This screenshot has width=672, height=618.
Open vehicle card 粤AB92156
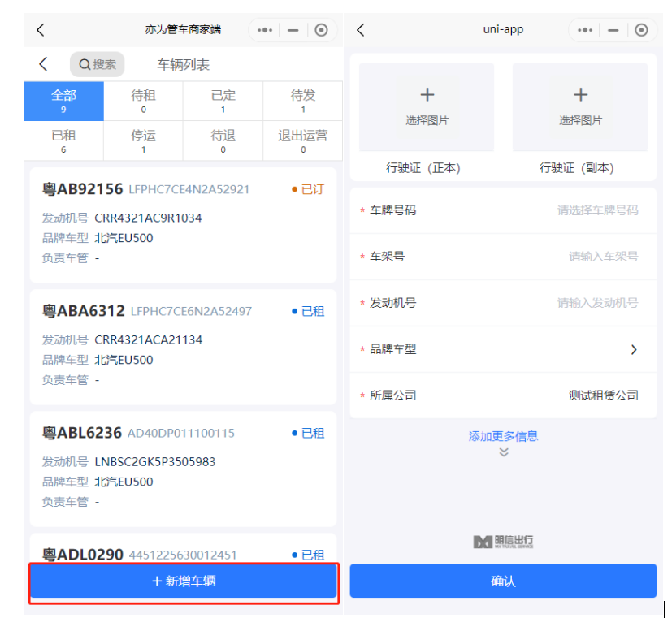click(x=183, y=224)
